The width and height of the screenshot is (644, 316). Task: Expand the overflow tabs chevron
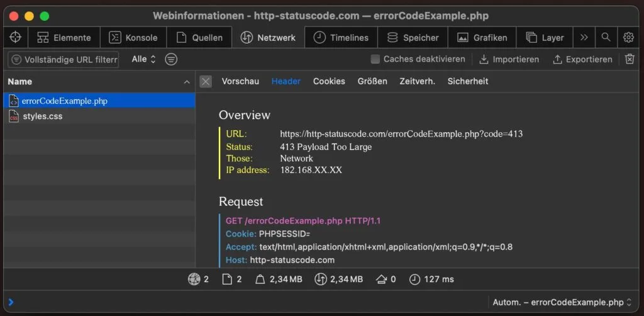pos(584,37)
